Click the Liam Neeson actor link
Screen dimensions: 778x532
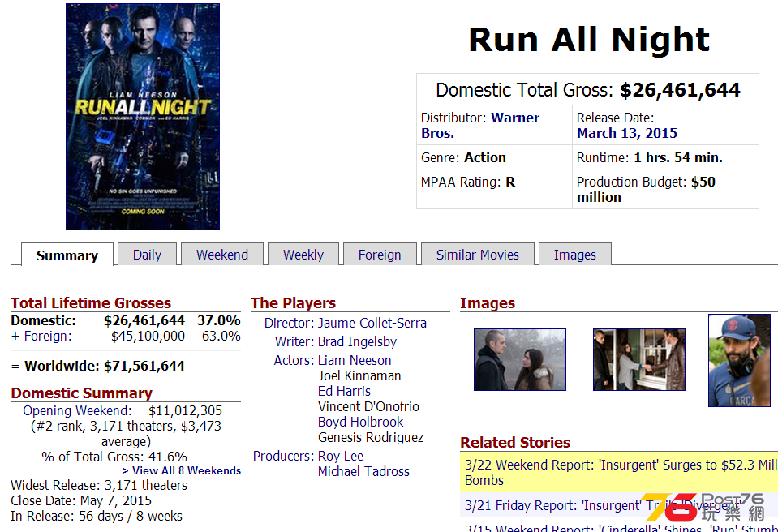(355, 360)
